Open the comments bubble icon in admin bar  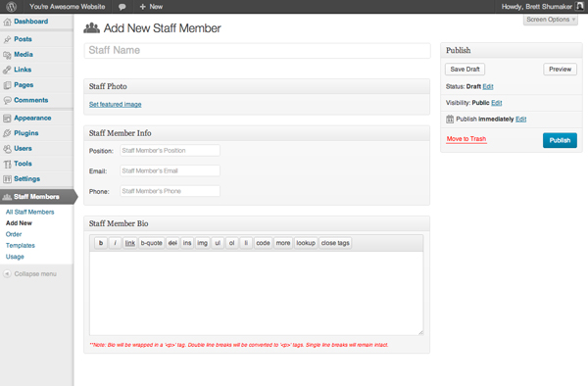[122, 7]
